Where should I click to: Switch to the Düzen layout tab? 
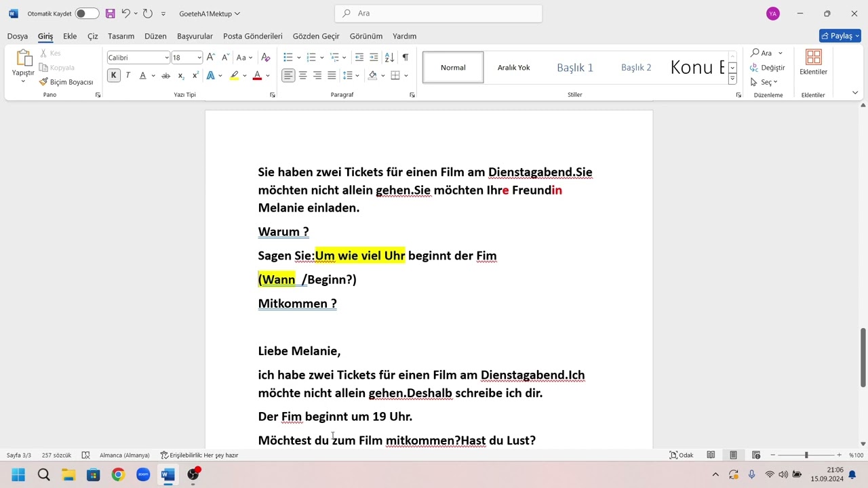(155, 36)
